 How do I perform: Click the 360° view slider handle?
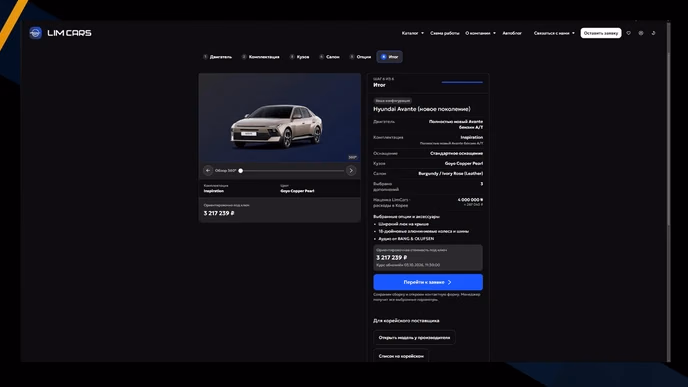[240, 171]
